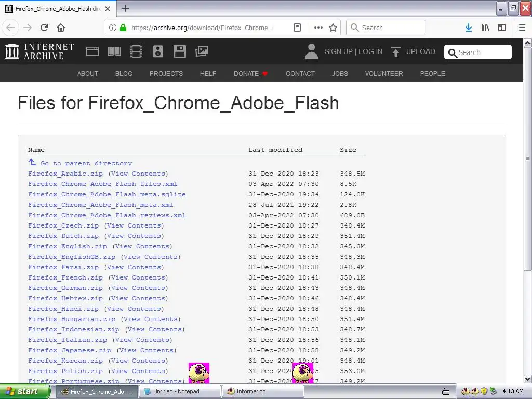Screen dimensions: 532x399
Task: Show site information icon in address bar
Action: coord(113,28)
